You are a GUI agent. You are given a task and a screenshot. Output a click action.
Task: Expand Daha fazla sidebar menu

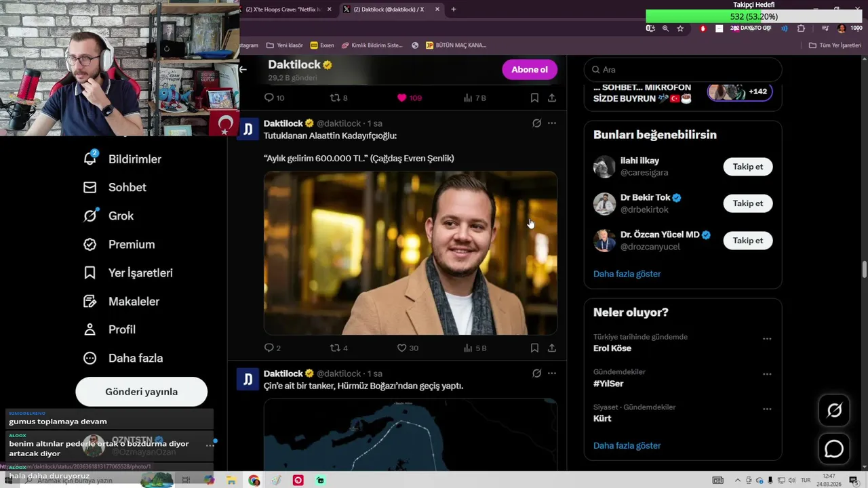[123, 358]
